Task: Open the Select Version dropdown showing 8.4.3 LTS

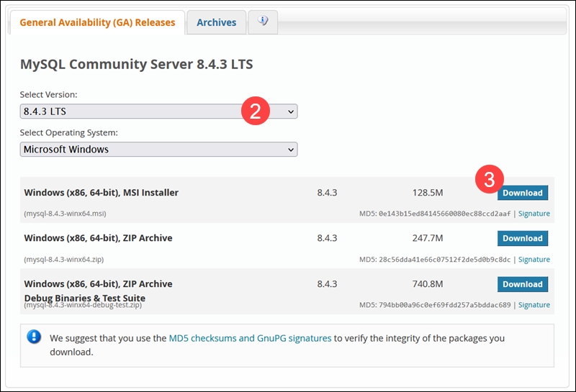Action: click(x=158, y=111)
